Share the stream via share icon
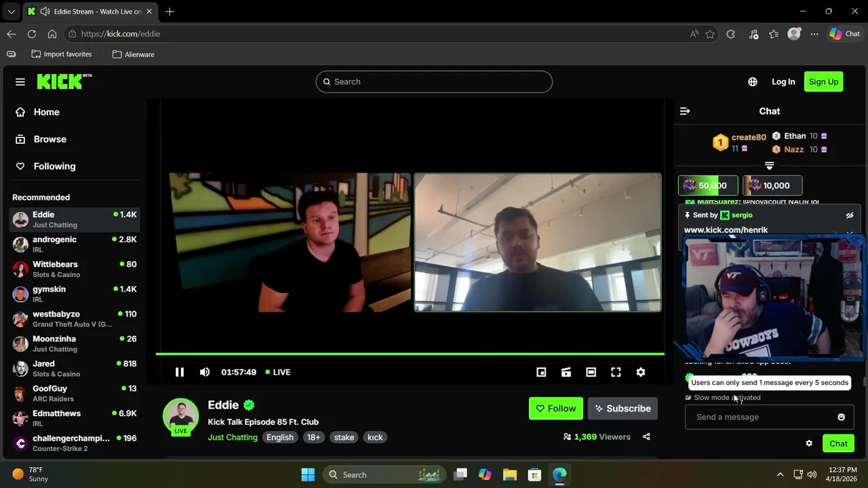Image resolution: width=868 pixels, height=488 pixels. 646,436
